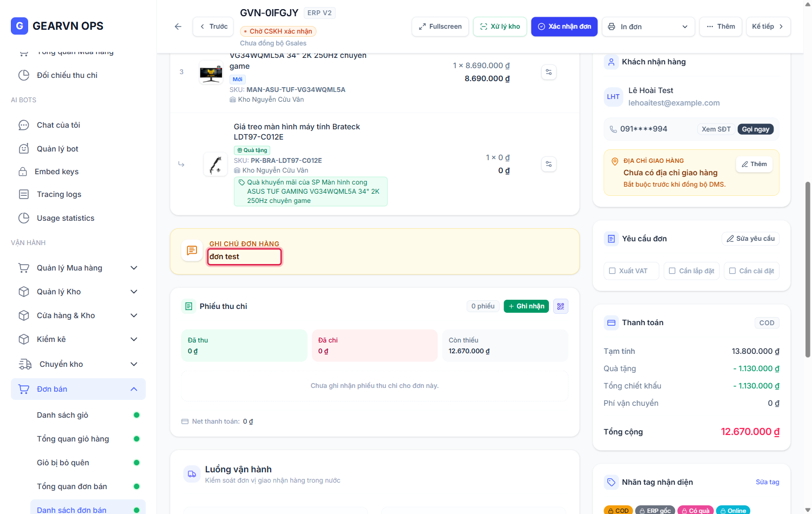The width and height of the screenshot is (812, 514).
Task: Open Danh sách giỏ submenu item
Action: point(88,415)
